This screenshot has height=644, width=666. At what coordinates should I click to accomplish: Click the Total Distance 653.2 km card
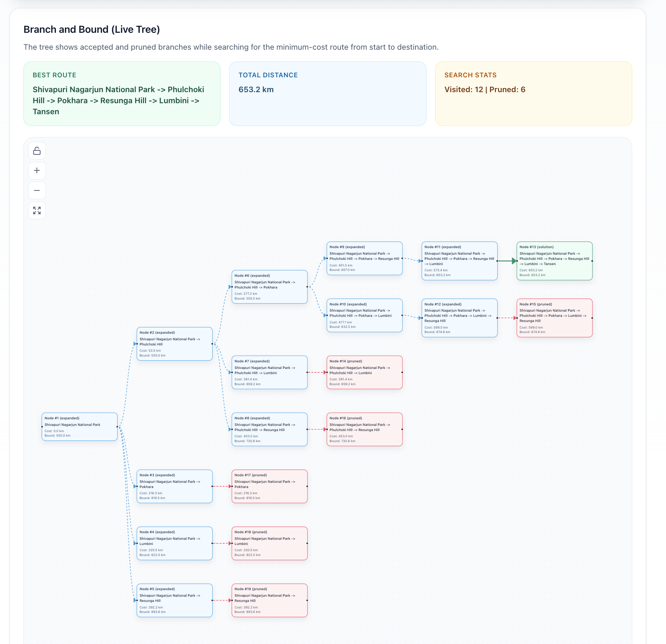tap(327, 94)
